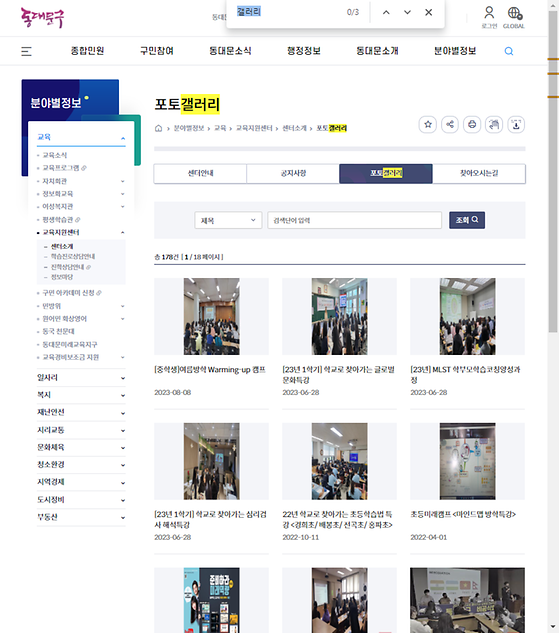This screenshot has width=559, height=633.
Task: Click the 조회 search button
Action: (467, 220)
